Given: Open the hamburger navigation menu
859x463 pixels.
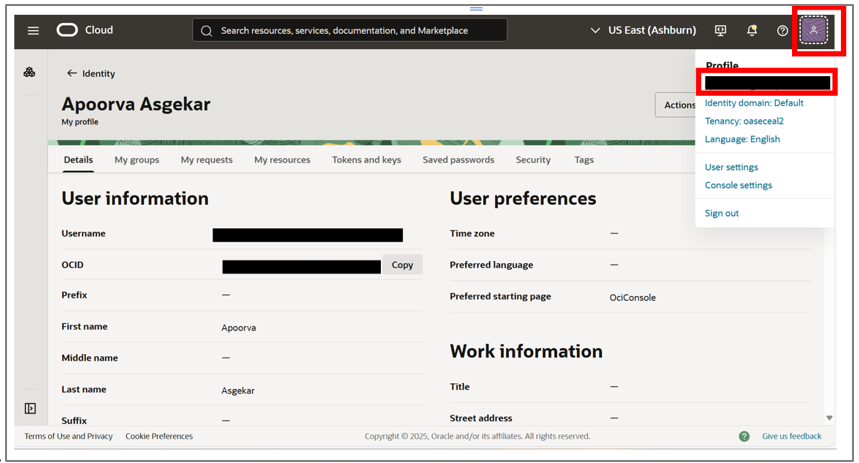Looking at the screenshot, I should point(33,31).
